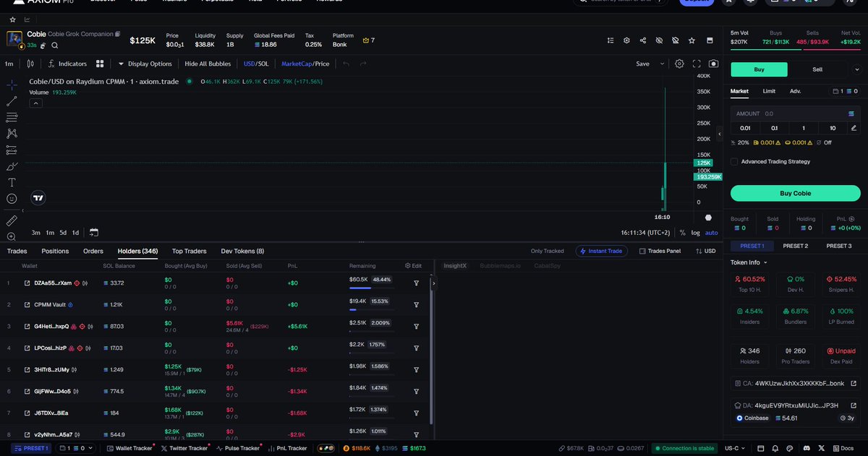
Task: Select the Adv. order tab
Action: (795, 91)
